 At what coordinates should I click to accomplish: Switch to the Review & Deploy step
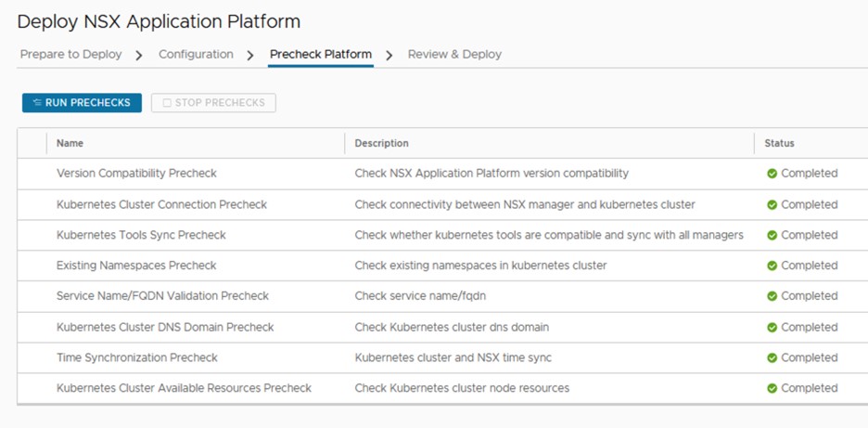click(x=454, y=55)
